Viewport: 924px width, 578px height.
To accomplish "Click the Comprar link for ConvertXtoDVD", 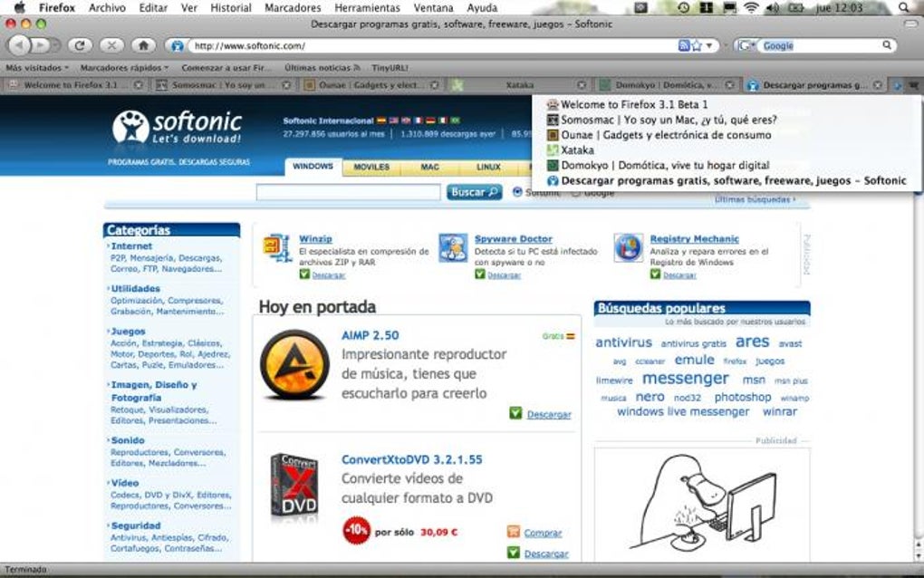I will click(543, 533).
